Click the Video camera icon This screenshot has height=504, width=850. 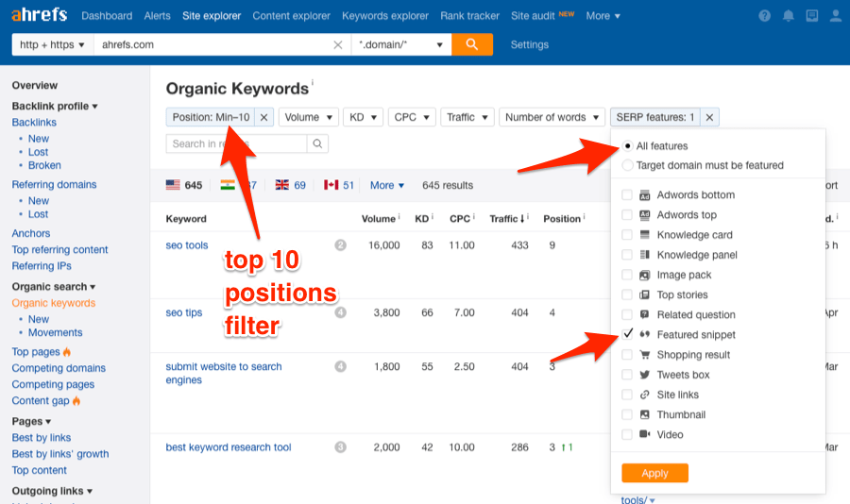[644, 434]
